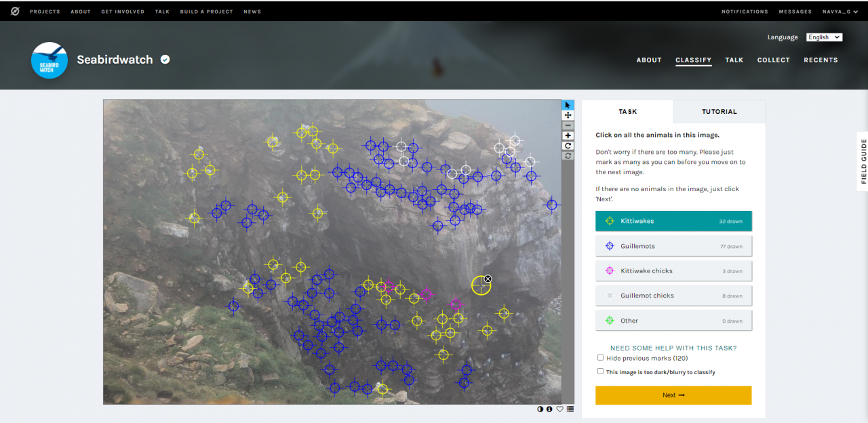The width and height of the screenshot is (868, 423).
Task: Open Notifications
Action: coord(745,12)
